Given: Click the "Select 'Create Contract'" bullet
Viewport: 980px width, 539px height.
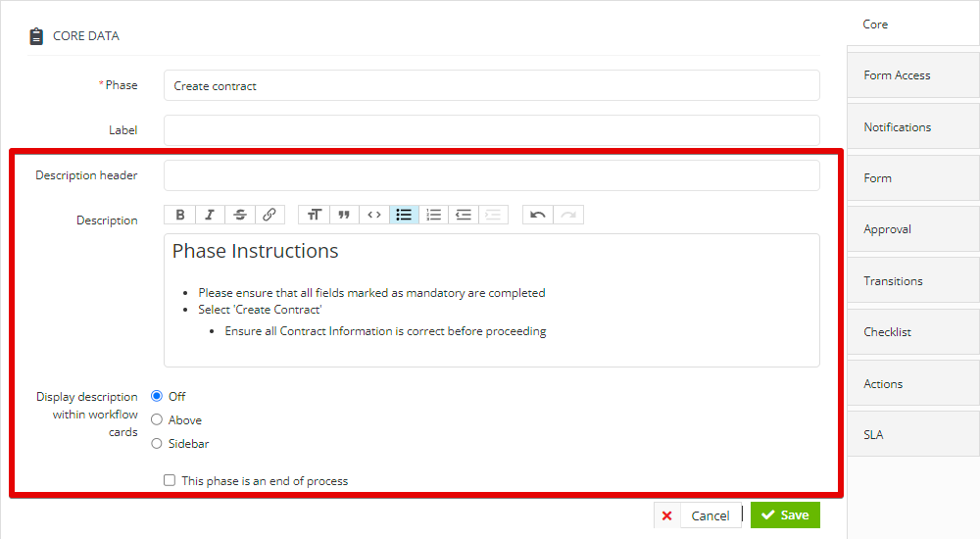Looking at the screenshot, I should click(260, 310).
